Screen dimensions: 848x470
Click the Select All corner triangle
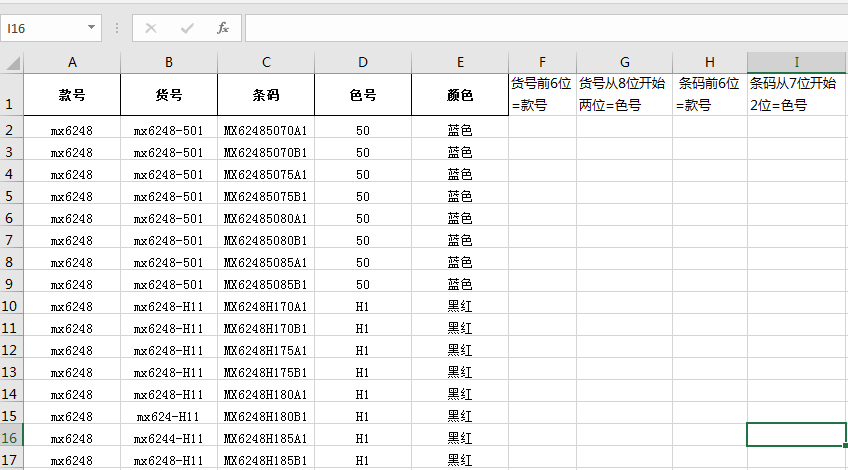(12, 63)
